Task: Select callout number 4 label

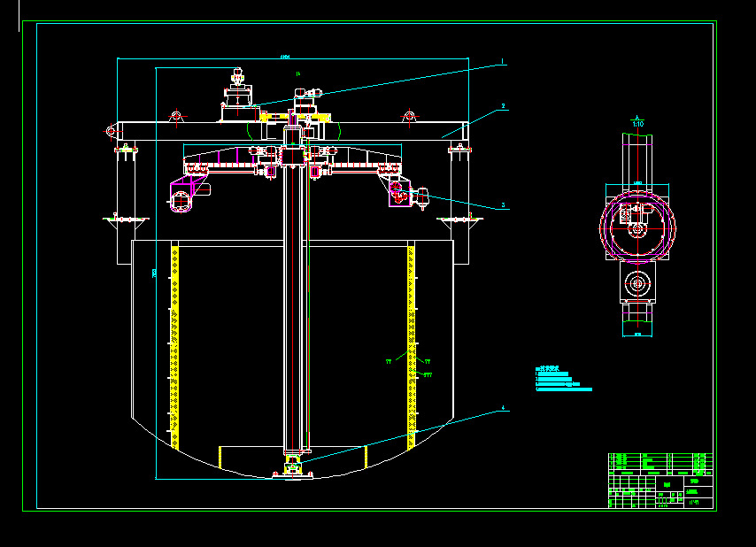Action: pyautogui.click(x=503, y=408)
